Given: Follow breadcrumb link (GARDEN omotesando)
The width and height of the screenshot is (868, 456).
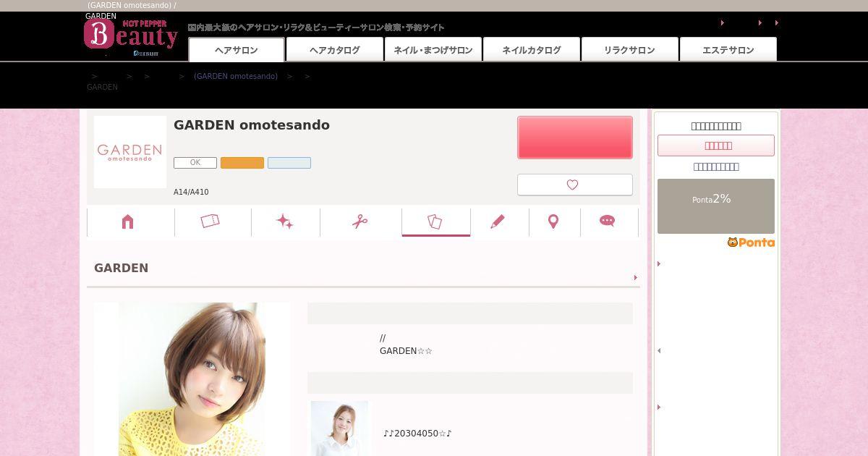Looking at the screenshot, I should [x=236, y=76].
